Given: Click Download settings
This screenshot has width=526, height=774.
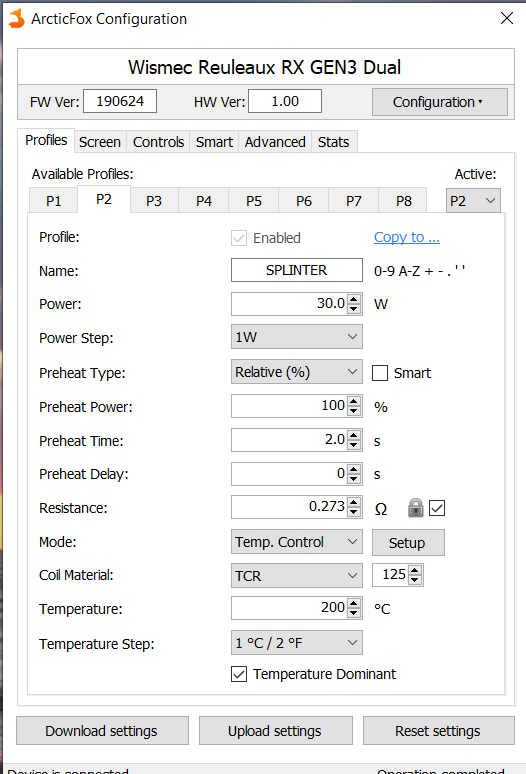Looking at the screenshot, I should tap(102, 731).
